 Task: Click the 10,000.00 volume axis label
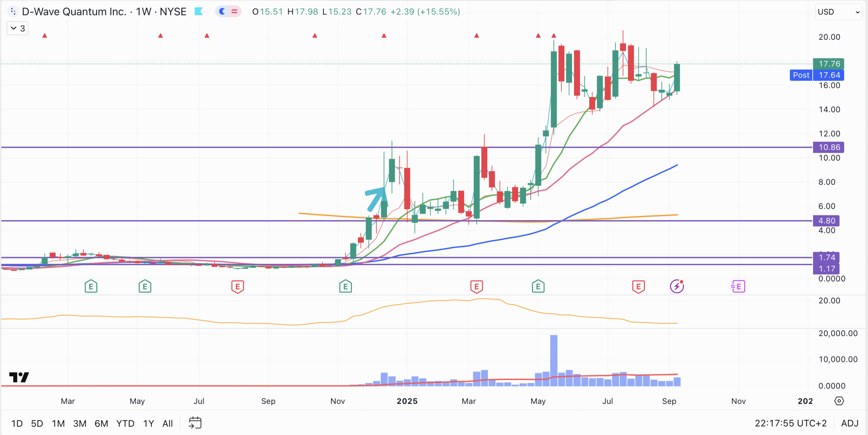click(x=838, y=359)
